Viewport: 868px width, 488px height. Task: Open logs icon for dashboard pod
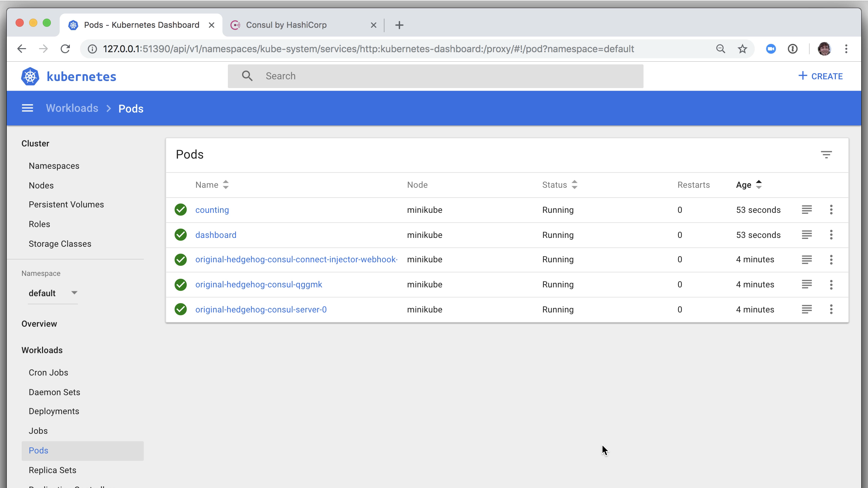tap(807, 235)
